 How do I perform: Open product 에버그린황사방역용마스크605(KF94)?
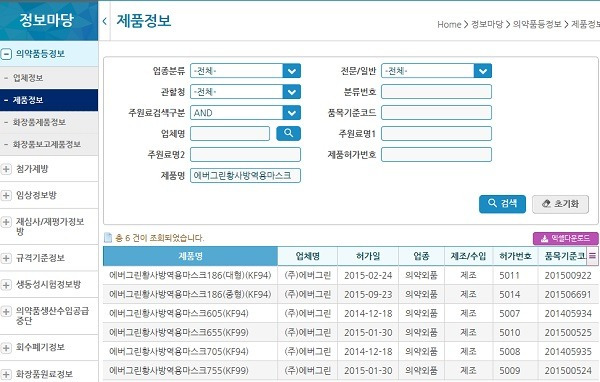tap(179, 313)
